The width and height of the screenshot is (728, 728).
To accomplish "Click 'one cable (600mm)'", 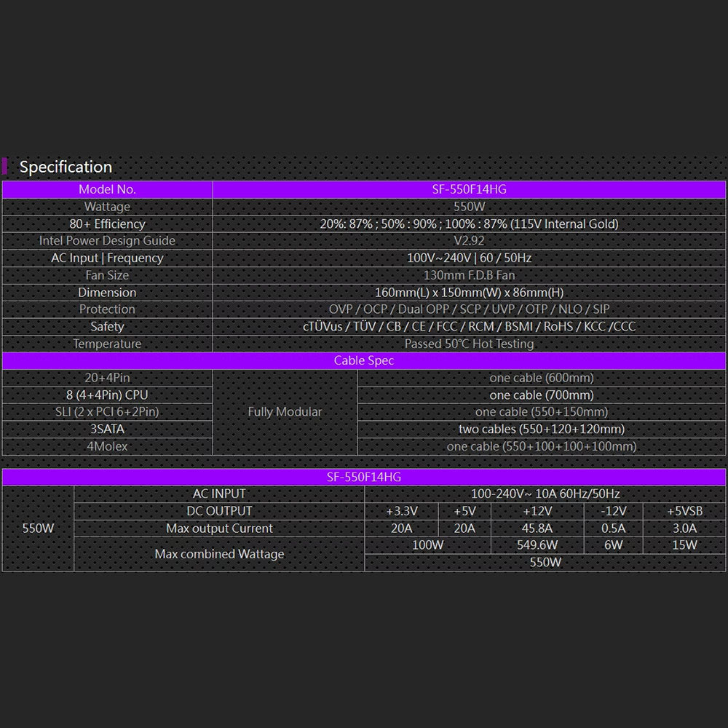I will click(542, 378).
